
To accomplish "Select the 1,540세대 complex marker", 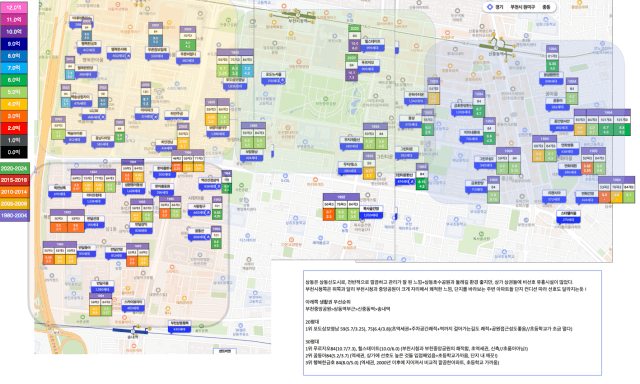I will pyautogui.click(x=416, y=98).
